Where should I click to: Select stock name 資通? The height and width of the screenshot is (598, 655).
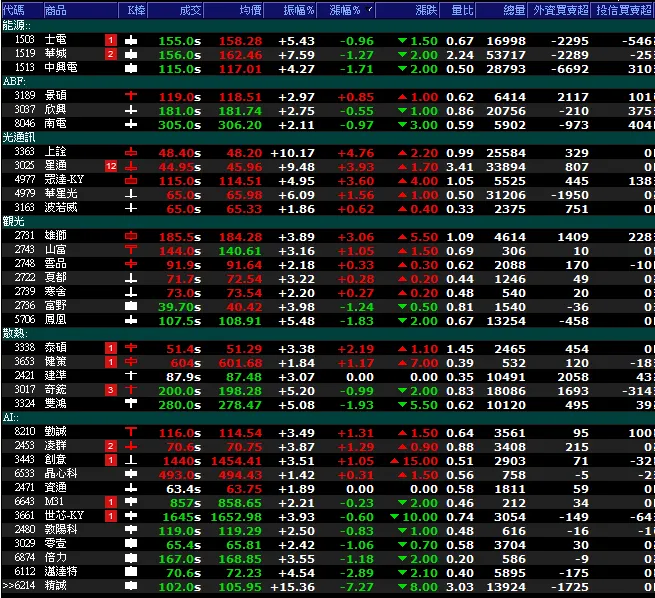point(56,487)
